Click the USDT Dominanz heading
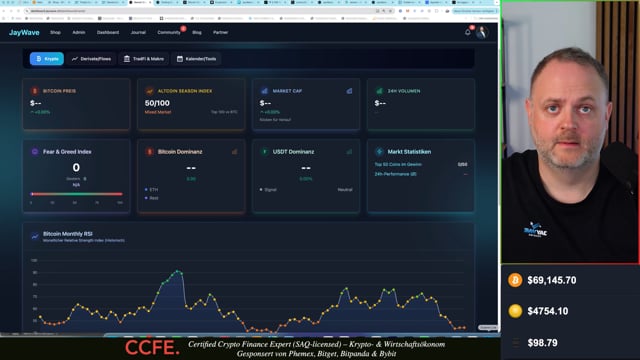The image size is (640, 360). (x=293, y=151)
